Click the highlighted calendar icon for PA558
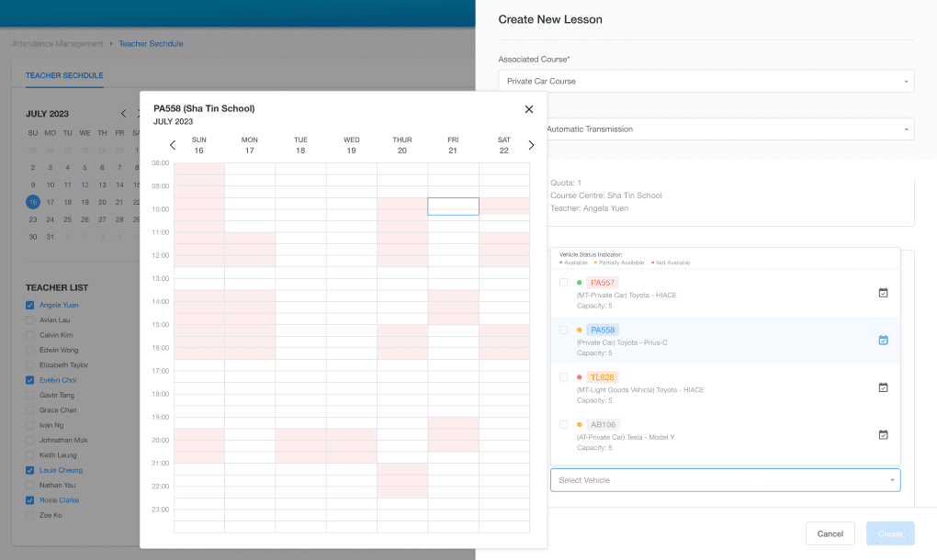 883,340
